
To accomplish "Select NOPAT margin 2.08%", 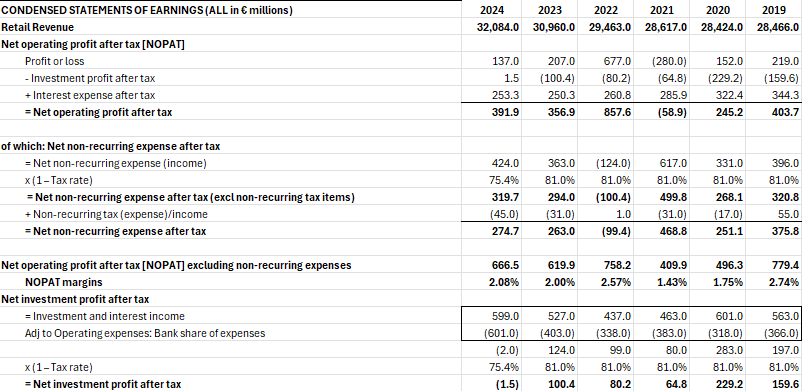I will tap(505, 282).
